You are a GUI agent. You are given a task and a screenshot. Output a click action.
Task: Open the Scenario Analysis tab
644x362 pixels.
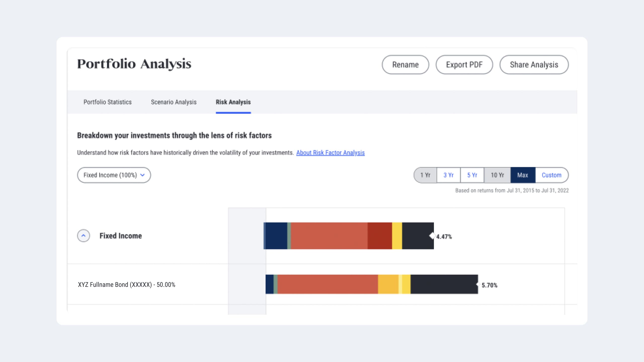[x=174, y=102]
